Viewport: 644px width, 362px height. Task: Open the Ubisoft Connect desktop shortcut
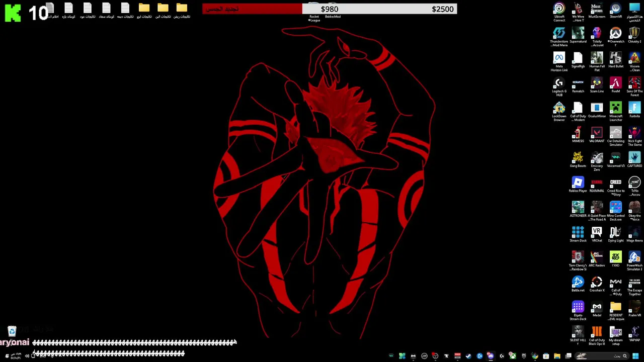559,12
